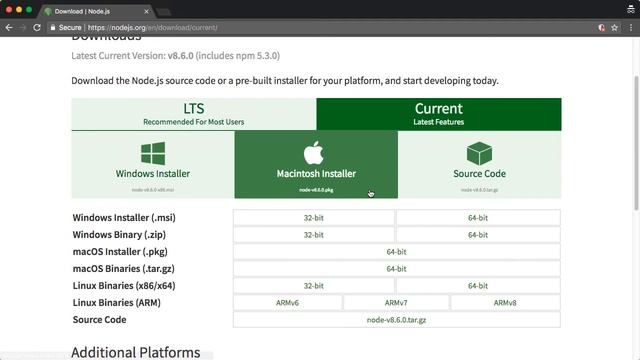Select the Download | Node.js browser tab
This screenshot has width=640, height=360.
click(x=97, y=11)
